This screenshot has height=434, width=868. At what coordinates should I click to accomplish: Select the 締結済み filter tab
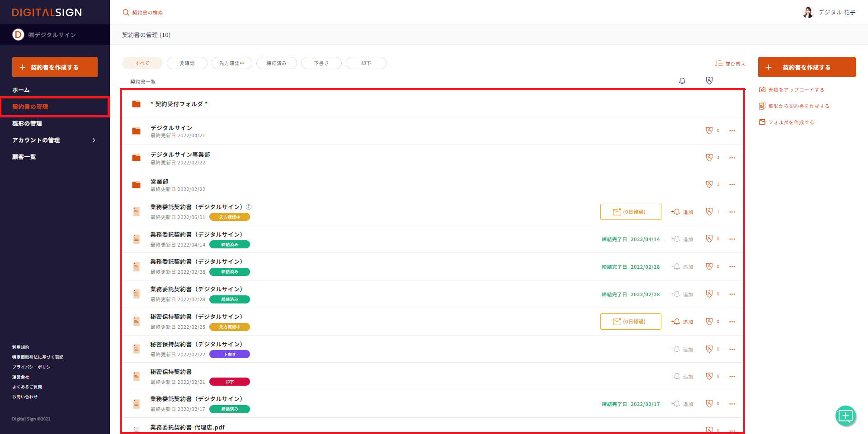click(x=276, y=63)
